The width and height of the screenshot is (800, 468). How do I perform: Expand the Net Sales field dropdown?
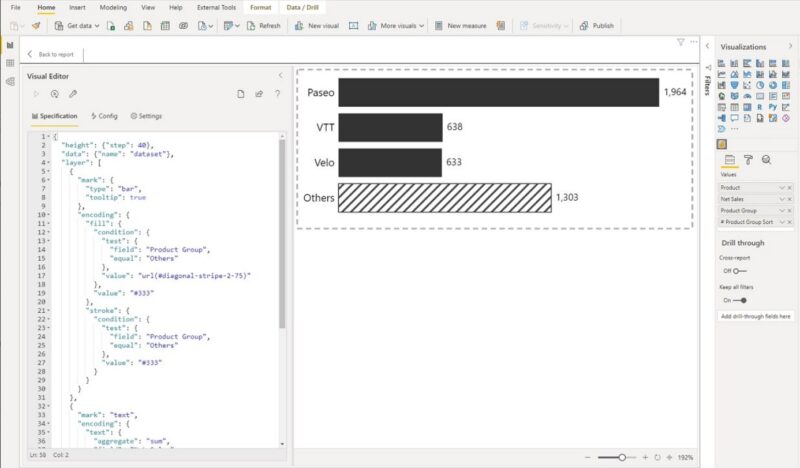coord(783,199)
